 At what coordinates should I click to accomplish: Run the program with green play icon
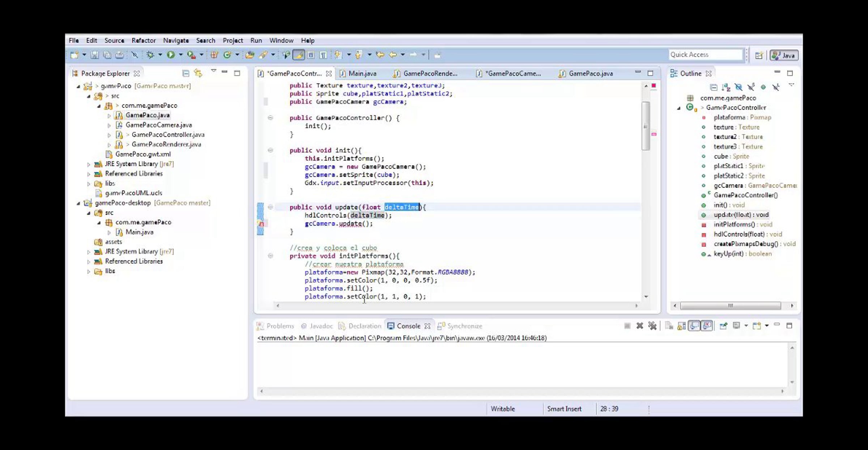click(x=171, y=55)
